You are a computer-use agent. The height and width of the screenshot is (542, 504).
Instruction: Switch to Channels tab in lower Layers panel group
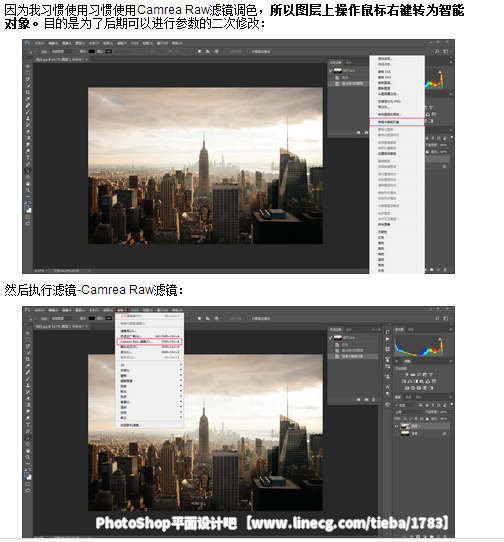[x=408, y=397]
